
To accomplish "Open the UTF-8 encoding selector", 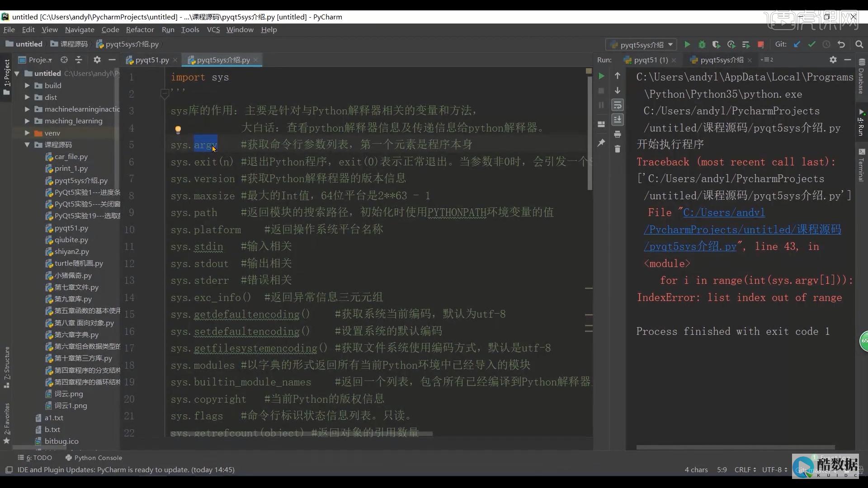I will (774, 469).
